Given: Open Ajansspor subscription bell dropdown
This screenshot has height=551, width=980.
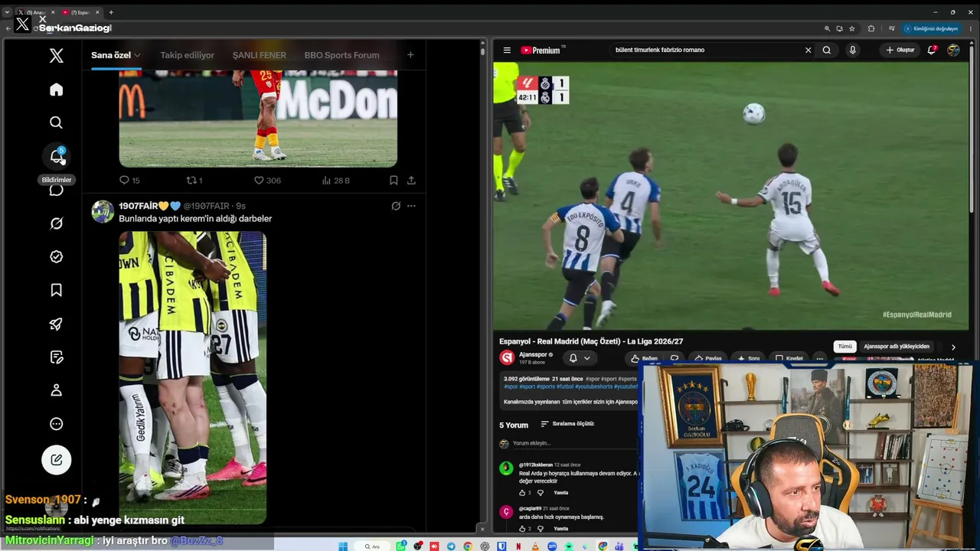Looking at the screenshot, I should (580, 358).
